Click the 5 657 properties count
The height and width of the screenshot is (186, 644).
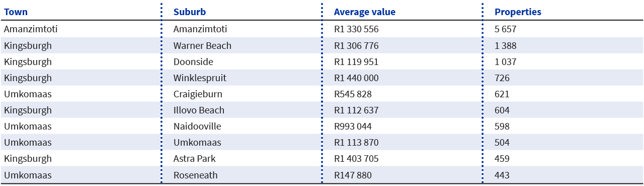click(x=506, y=29)
